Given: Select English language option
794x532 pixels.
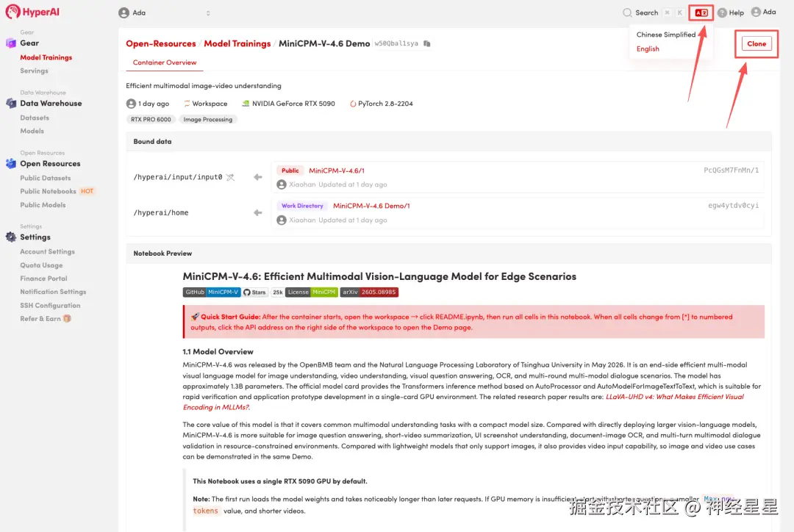Looking at the screenshot, I should (x=648, y=48).
